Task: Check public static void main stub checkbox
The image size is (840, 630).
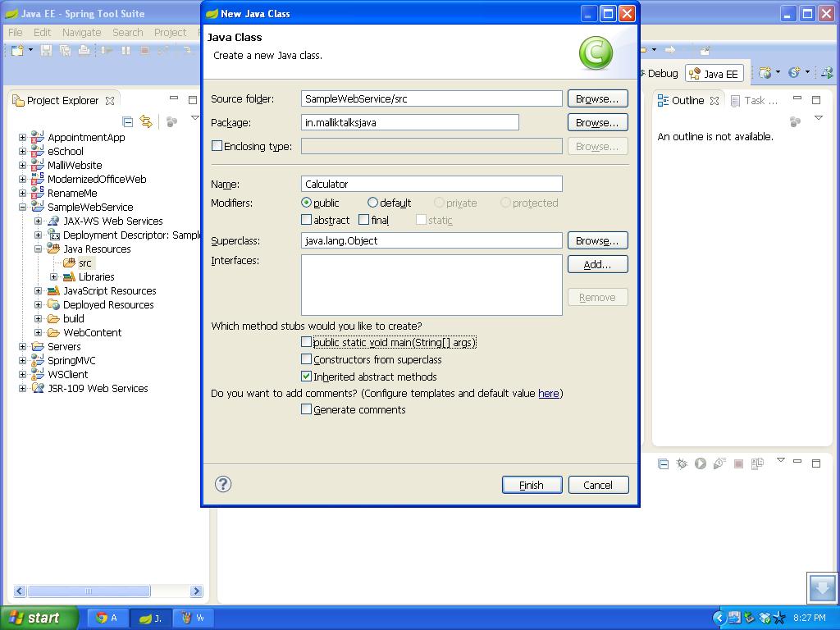Action: pyautogui.click(x=306, y=342)
